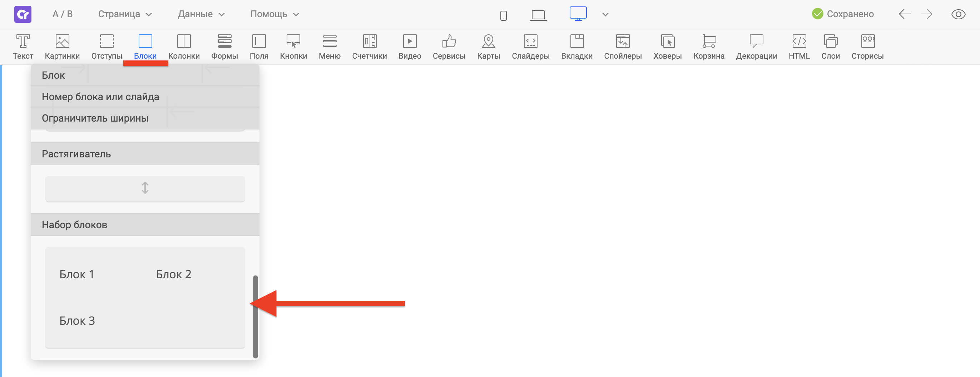The height and width of the screenshot is (377, 980).
Task: Click the Блок 2 label
Action: pos(173,274)
